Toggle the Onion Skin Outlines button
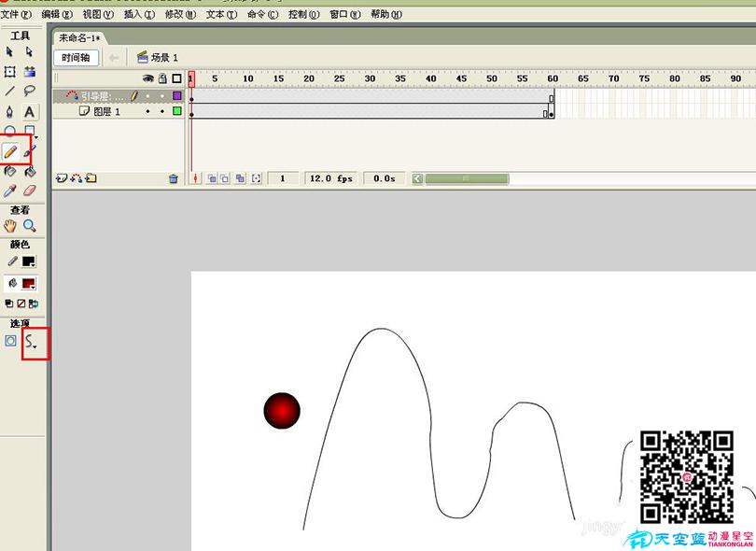The height and width of the screenshot is (551, 756). pyautogui.click(x=224, y=178)
